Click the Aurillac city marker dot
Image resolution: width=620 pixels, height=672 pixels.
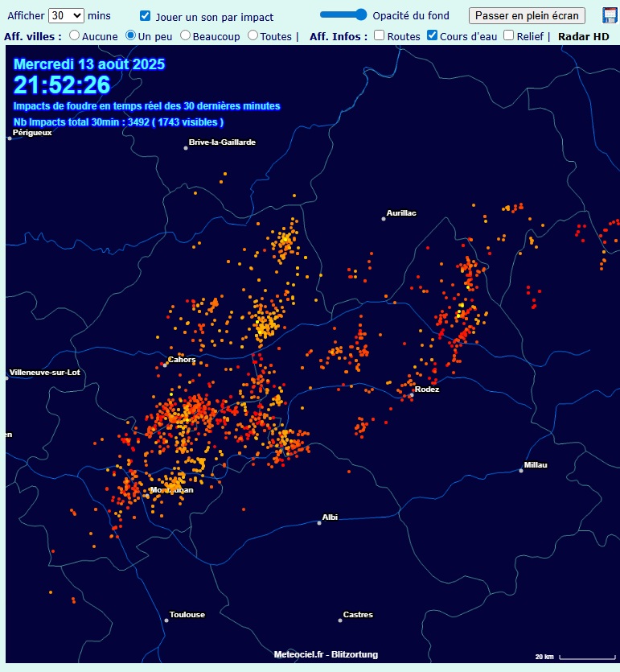(x=384, y=219)
